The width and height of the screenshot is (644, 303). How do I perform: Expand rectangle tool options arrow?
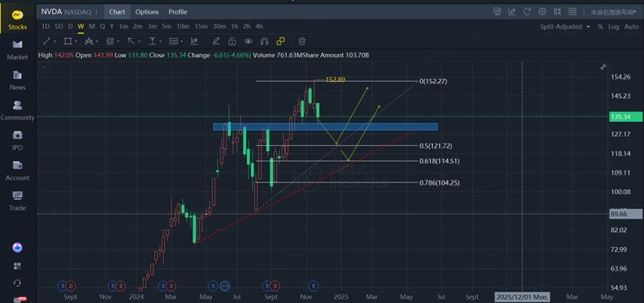pyautogui.click(x=76, y=42)
